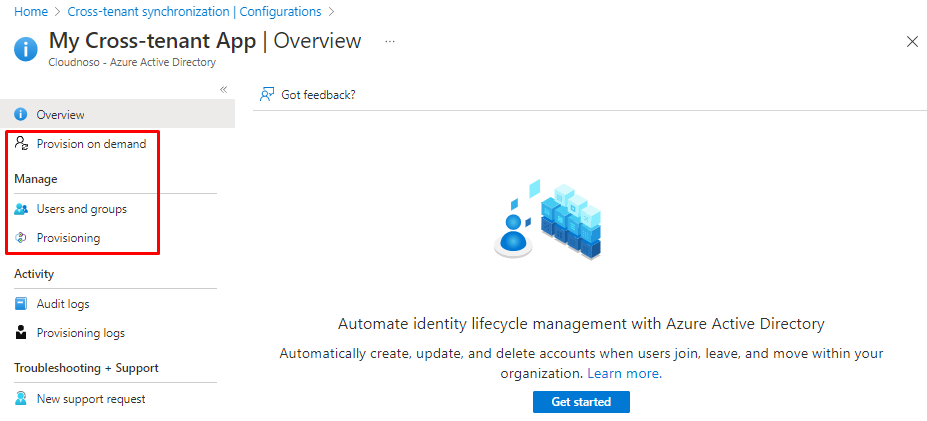Click the large info icon beside app title

[x=26, y=49]
